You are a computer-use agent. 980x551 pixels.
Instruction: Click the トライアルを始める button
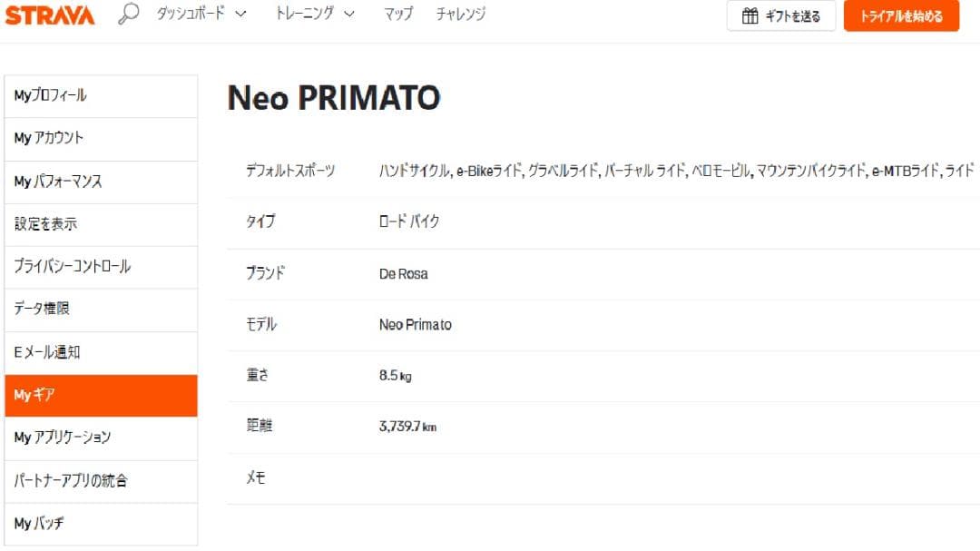coord(901,16)
